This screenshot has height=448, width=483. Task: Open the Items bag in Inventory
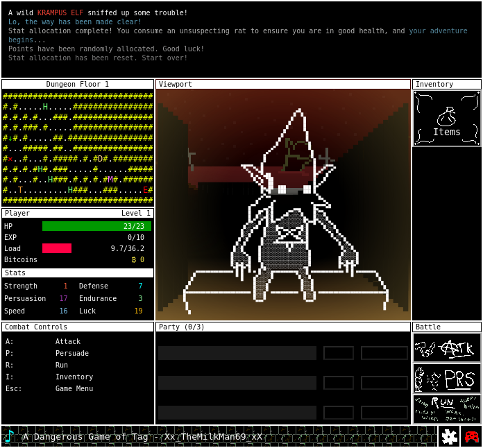pos(446,119)
